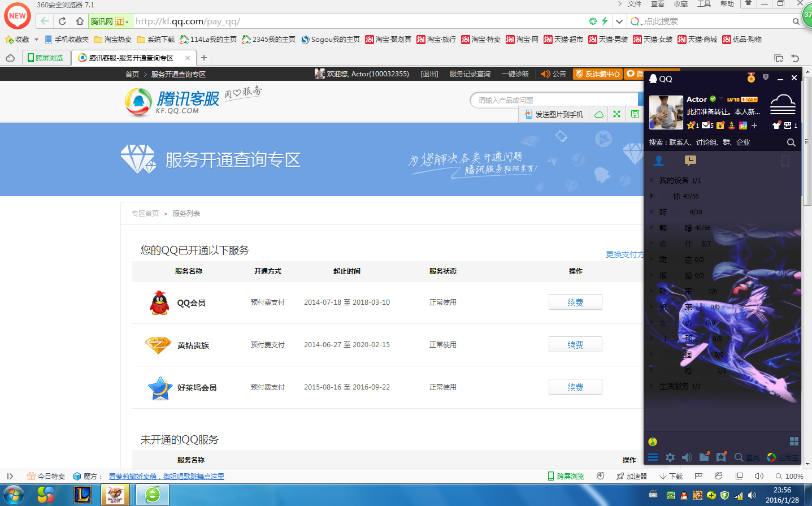Click the system volume tray icon

click(752, 495)
